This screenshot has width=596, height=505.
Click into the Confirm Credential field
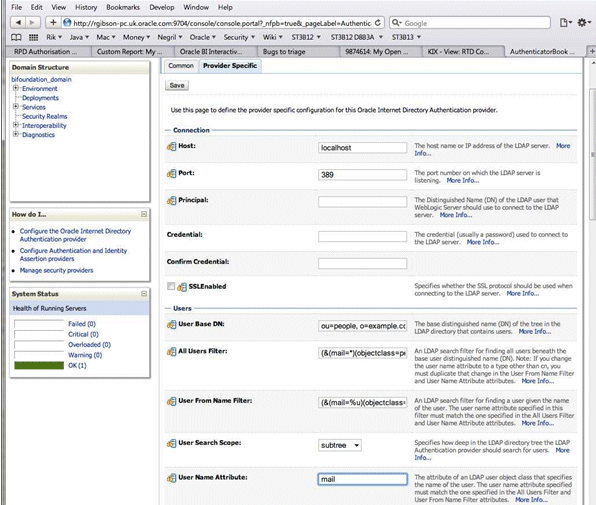point(362,263)
